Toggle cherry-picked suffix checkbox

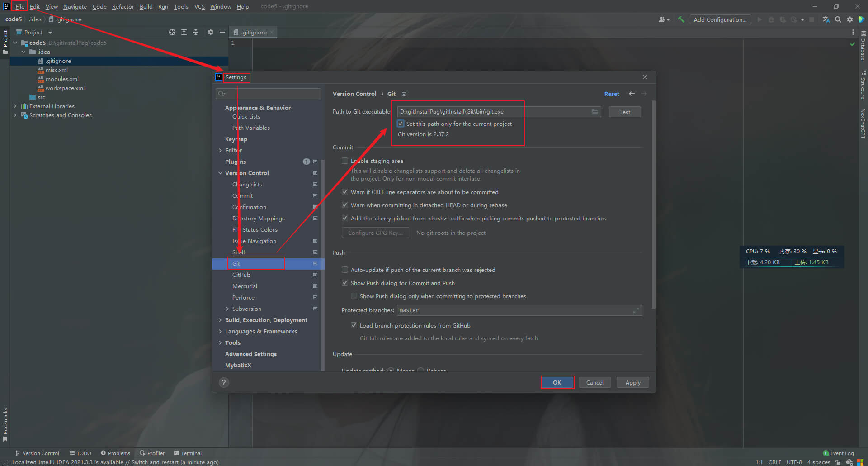coord(345,218)
